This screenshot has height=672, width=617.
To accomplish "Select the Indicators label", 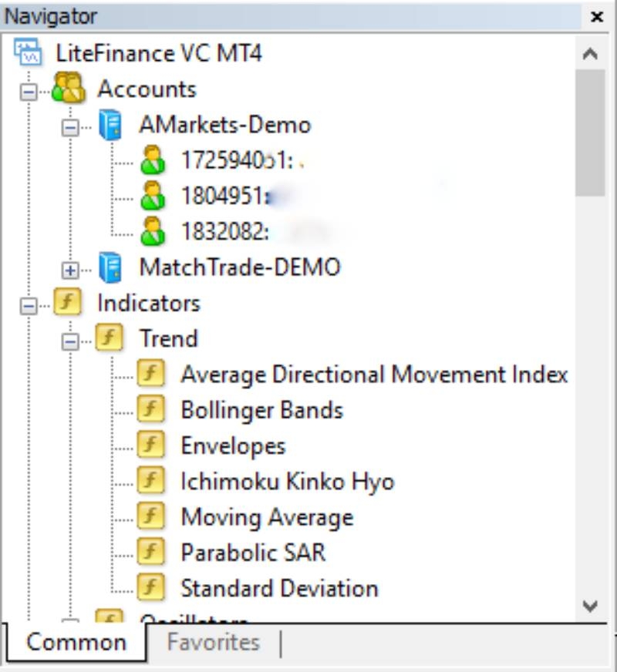I will [149, 303].
